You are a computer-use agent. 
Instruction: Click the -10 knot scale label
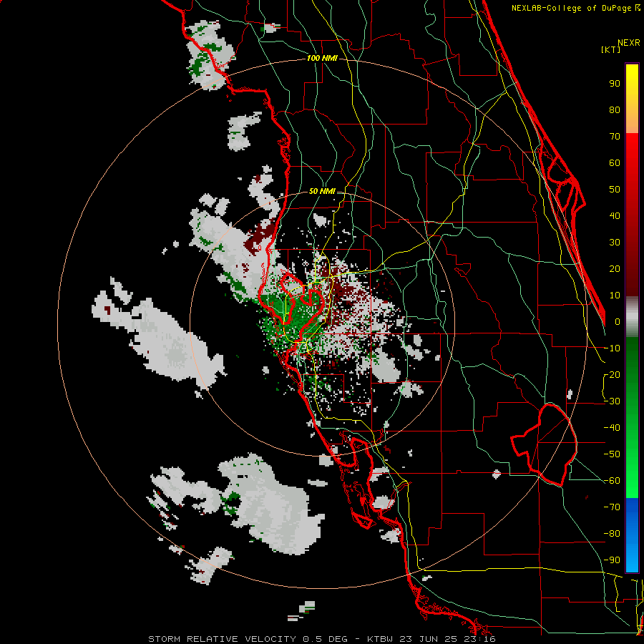[612, 348]
